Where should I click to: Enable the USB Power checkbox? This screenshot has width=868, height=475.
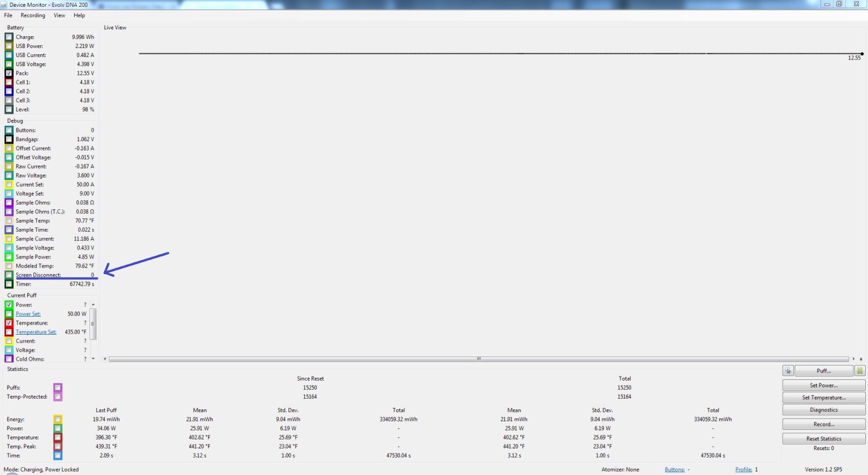pyautogui.click(x=9, y=46)
